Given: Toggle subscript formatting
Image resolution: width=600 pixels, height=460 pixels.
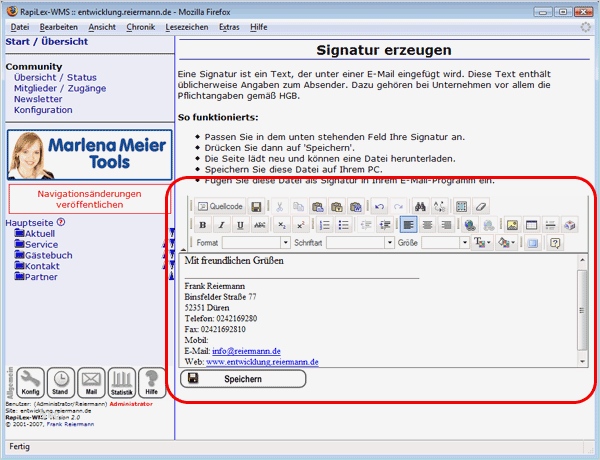Looking at the screenshot, I should click(282, 225).
